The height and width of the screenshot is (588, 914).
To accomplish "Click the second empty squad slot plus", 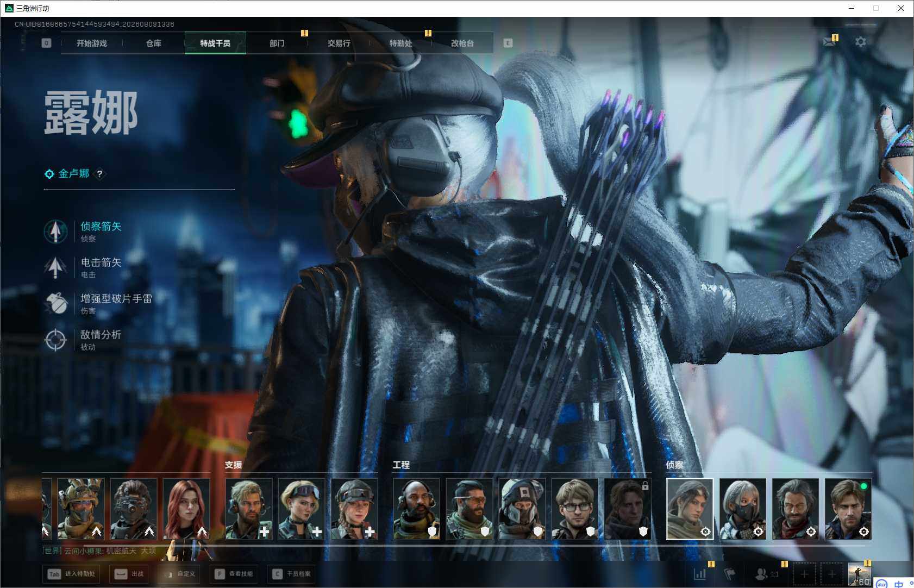I will [x=832, y=574].
